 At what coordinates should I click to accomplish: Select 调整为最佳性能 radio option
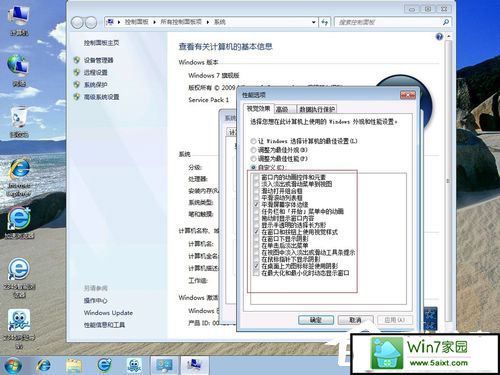pos(254,159)
